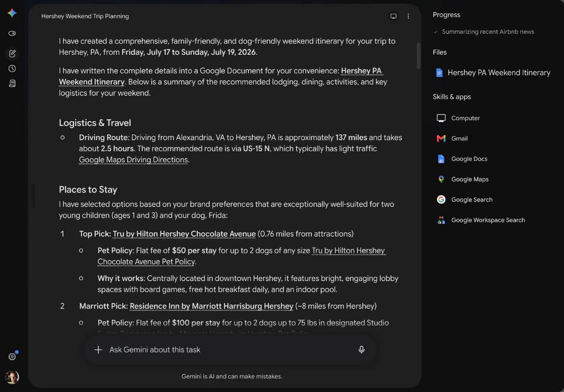
Task: Click the Google Docs file icon under Files
Action: coord(439,73)
